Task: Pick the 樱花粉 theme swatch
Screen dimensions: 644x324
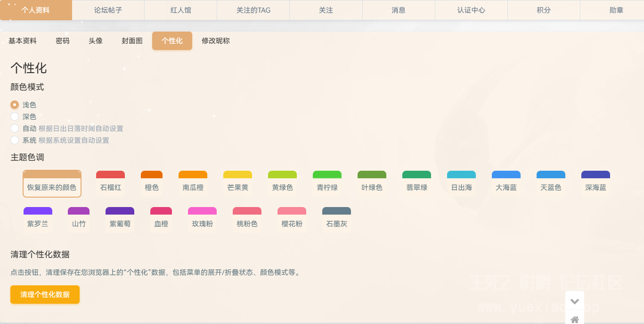Action: 292,219
